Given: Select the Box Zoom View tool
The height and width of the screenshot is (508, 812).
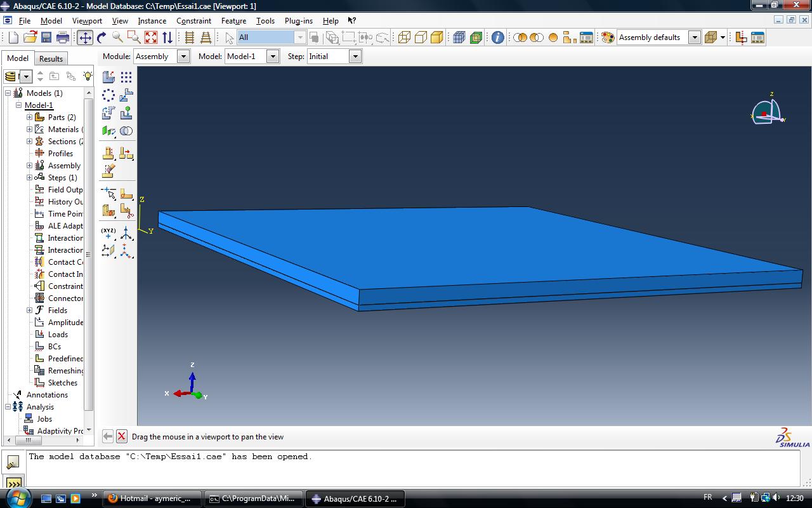Looking at the screenshot, I should click(x=134, y=37).
